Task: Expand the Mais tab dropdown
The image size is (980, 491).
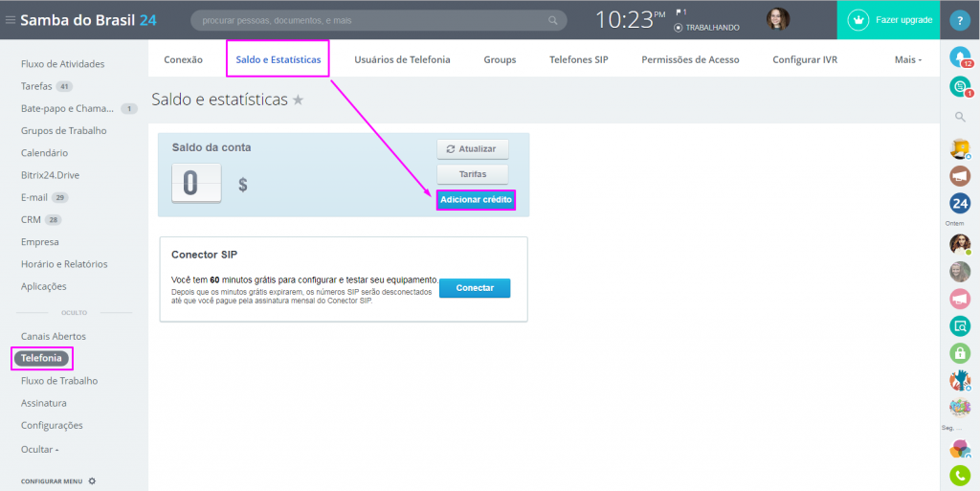Action: click(x=908, y=60)
